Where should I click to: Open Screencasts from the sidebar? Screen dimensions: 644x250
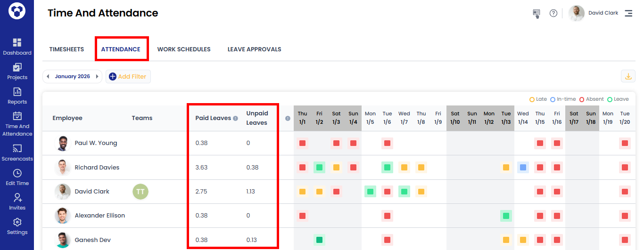17,153
